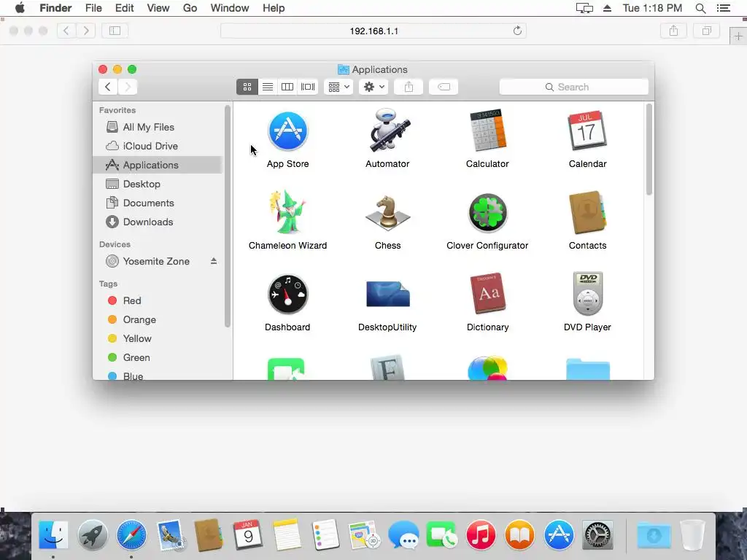Open the App Store application icon

point(287,131)
